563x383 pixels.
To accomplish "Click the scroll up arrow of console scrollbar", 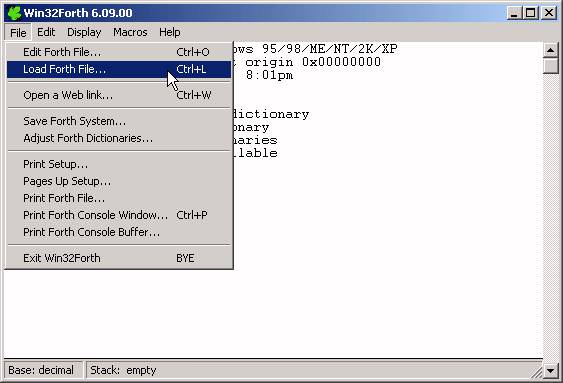I will coord(550,50).
